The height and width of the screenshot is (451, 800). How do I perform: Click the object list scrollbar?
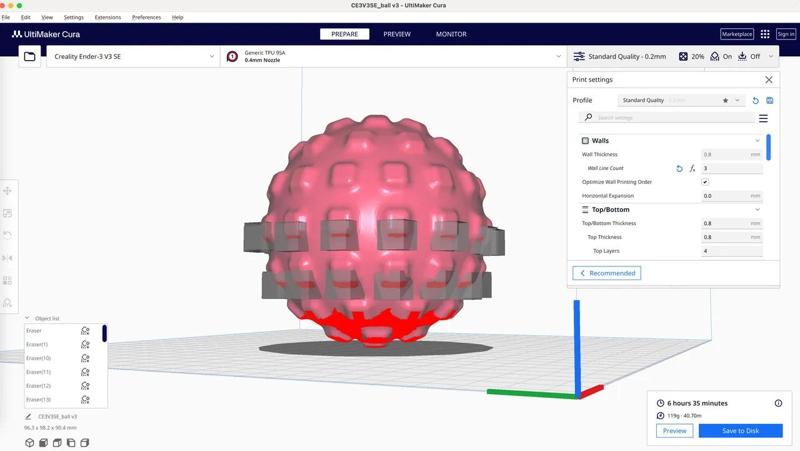tap(105, 333)
